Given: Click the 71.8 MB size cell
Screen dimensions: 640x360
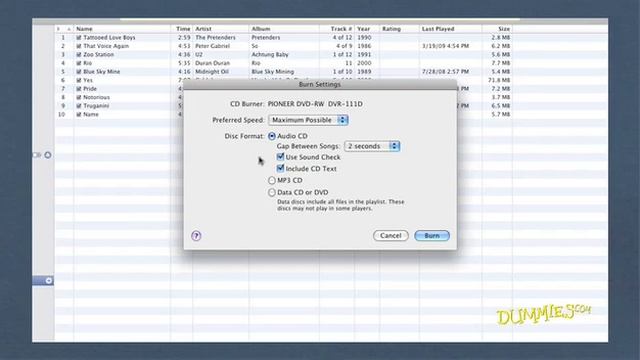Looking at the screenshot, I should (x=499, y=80).
